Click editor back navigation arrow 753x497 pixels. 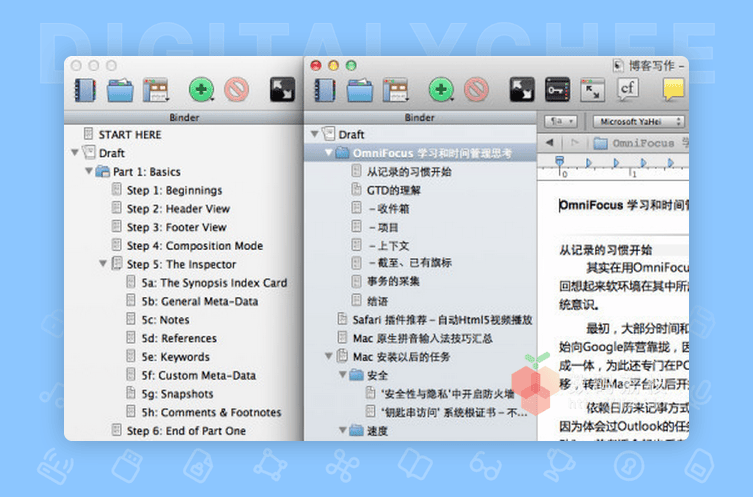click(550, 142)
